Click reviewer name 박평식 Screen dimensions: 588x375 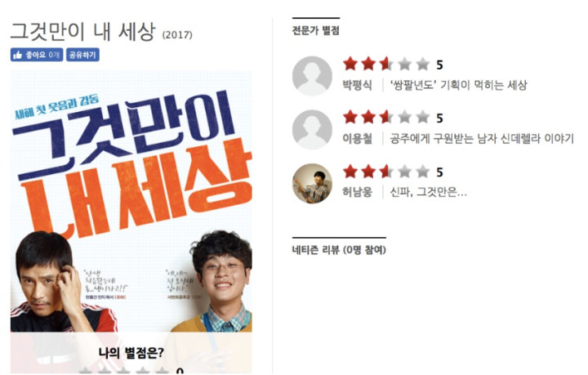click(x=357, y=85)
